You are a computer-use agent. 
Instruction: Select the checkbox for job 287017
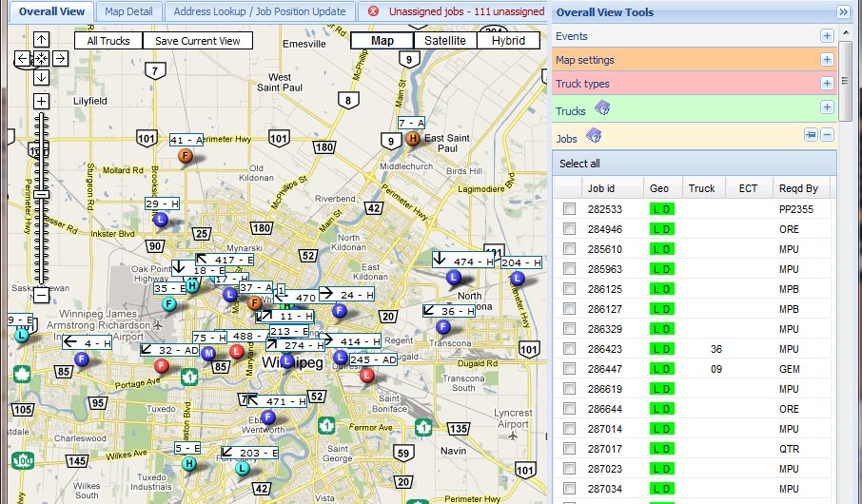tap(569, 449)
